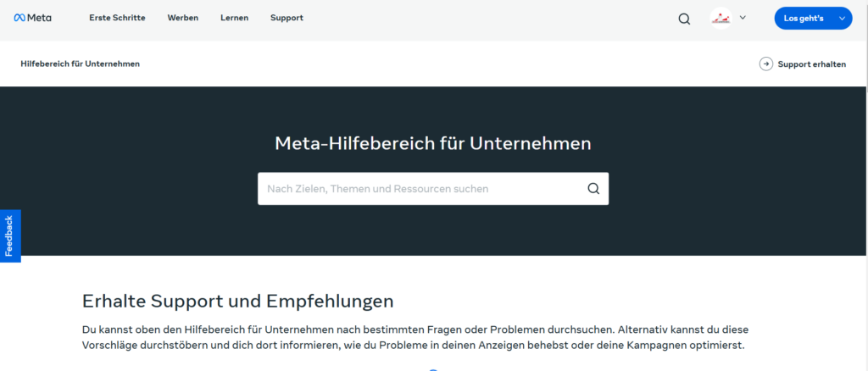Image resolution: width=868 pixels, height=371 pixels.
Task: Click the arrow icon beside Support erhalten
Action: 766,64
